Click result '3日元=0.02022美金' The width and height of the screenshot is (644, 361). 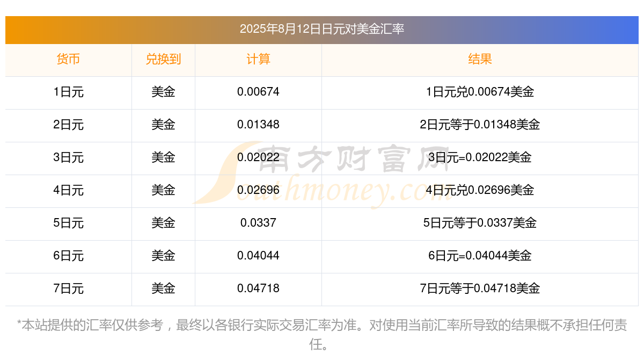(480, 157)
